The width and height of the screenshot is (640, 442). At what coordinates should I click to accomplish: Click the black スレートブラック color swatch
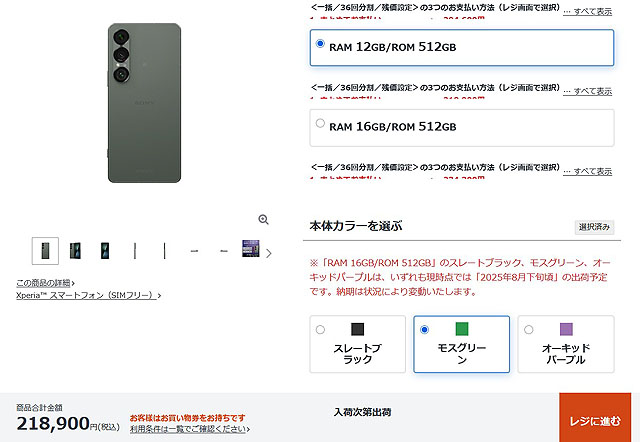pos(358,329)
